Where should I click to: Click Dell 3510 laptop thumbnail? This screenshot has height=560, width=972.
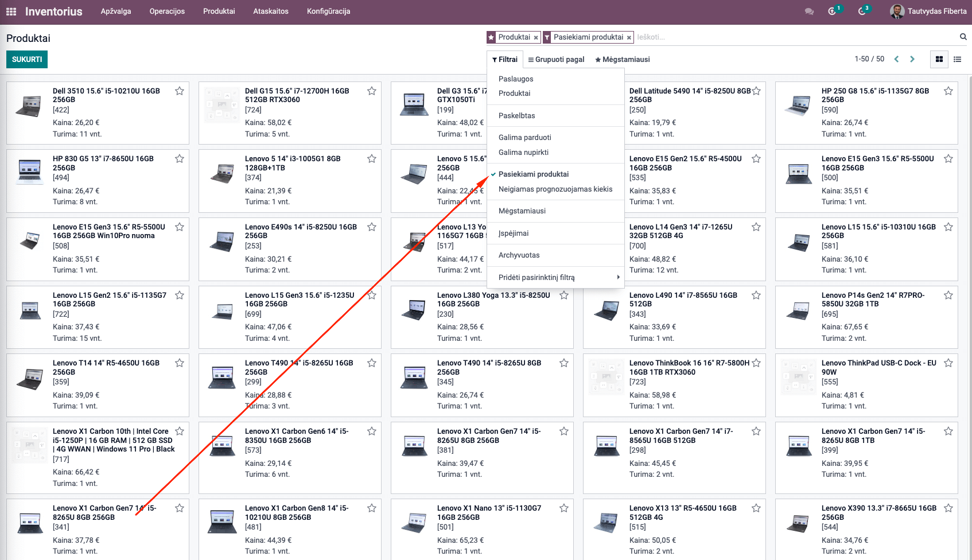pos(29,106)
